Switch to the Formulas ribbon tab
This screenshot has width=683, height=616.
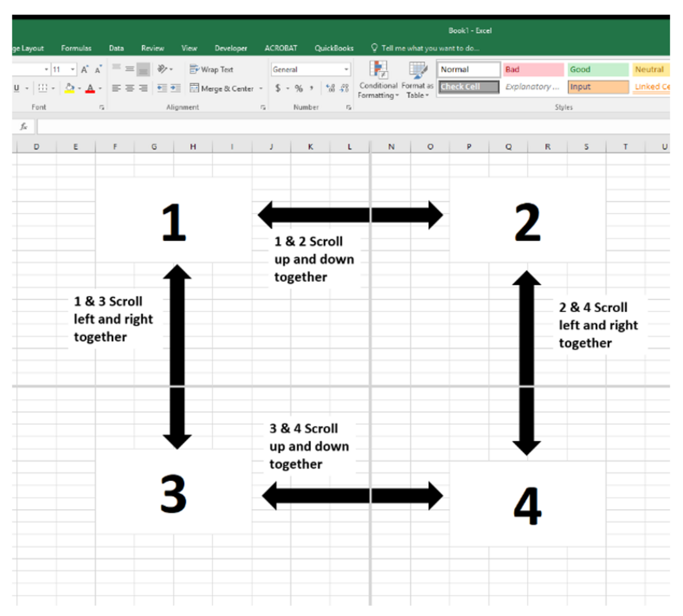pyautogui.click(x=76, y=48)
